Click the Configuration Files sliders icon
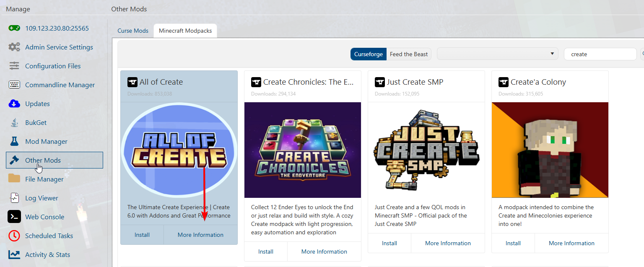The image size is (644, 267). [x=14, y=66]
